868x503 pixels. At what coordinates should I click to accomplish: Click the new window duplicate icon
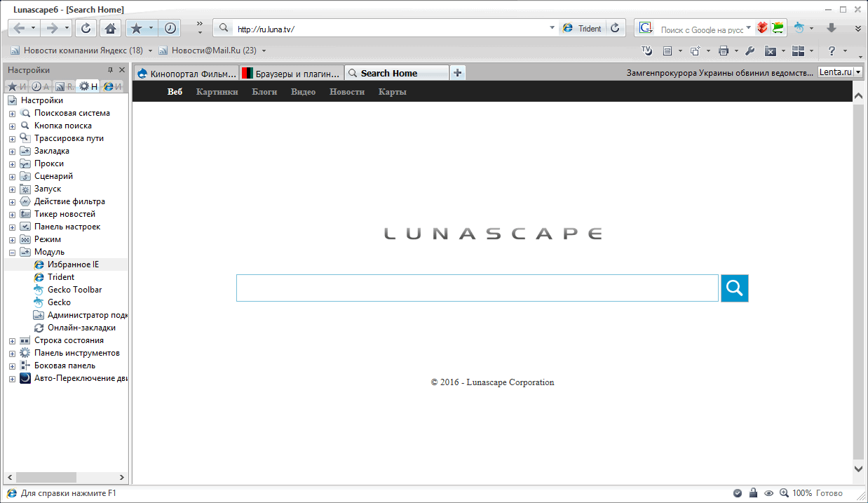pyautogui.click(x=695, y=51)
